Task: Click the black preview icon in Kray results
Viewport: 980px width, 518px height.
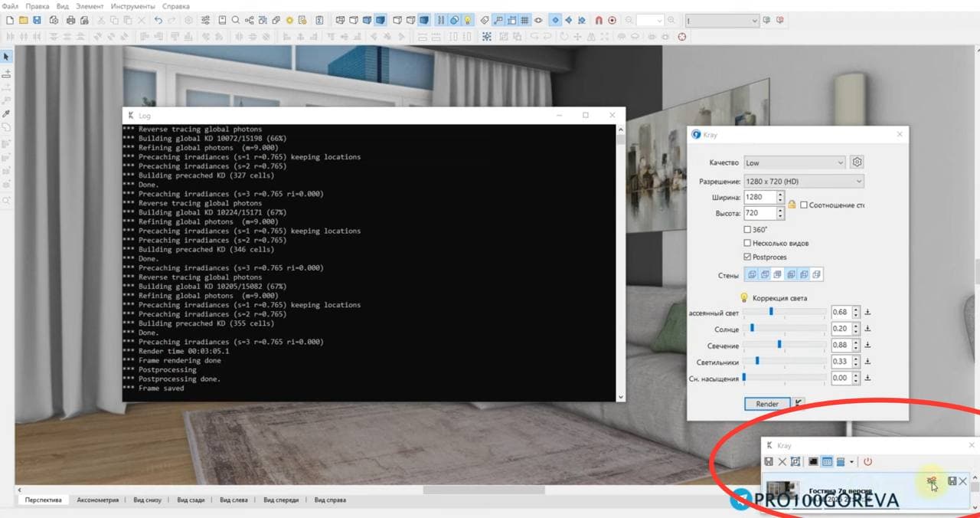Action: click(x=813, y=461)
